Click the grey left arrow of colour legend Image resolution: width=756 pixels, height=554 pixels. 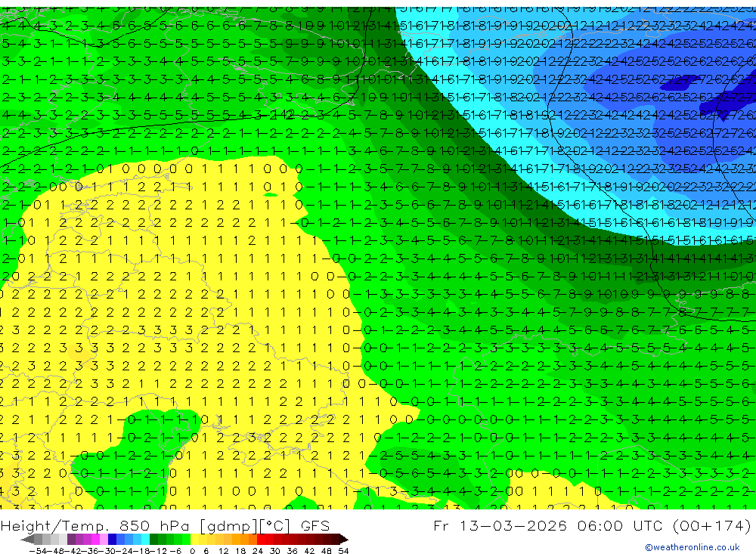[x=27, y=540]
